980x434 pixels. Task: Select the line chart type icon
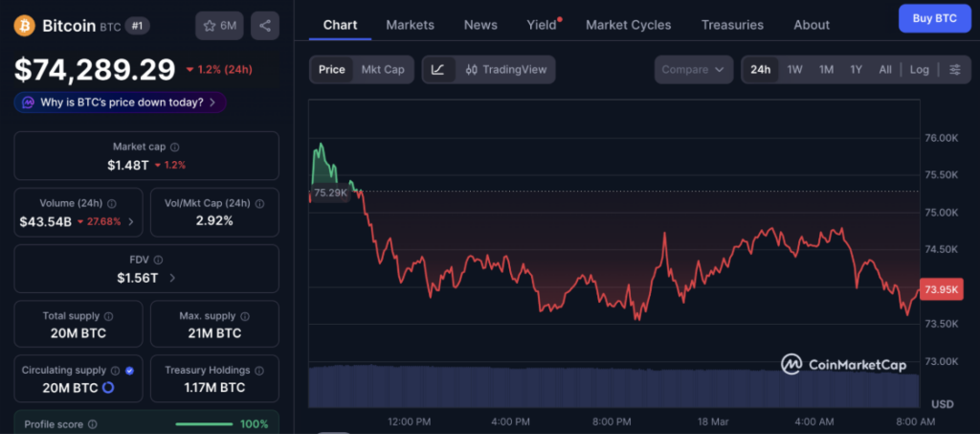click(437, 70)
